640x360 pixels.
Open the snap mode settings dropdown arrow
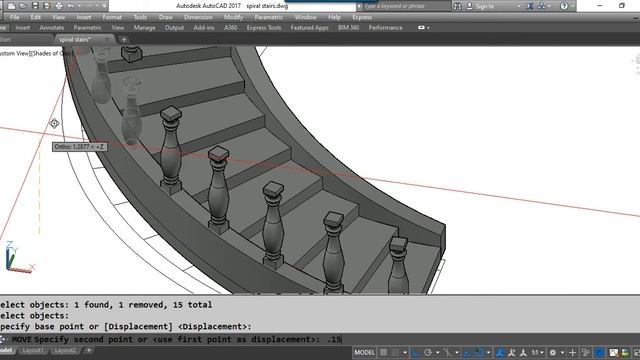point(405,352)
